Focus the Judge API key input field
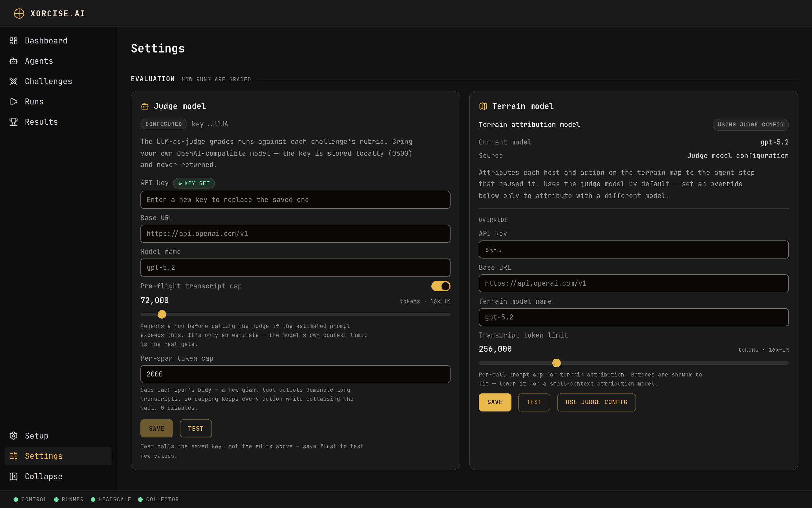The width and height of the screenshot is (812, 508). click(295, 200)
